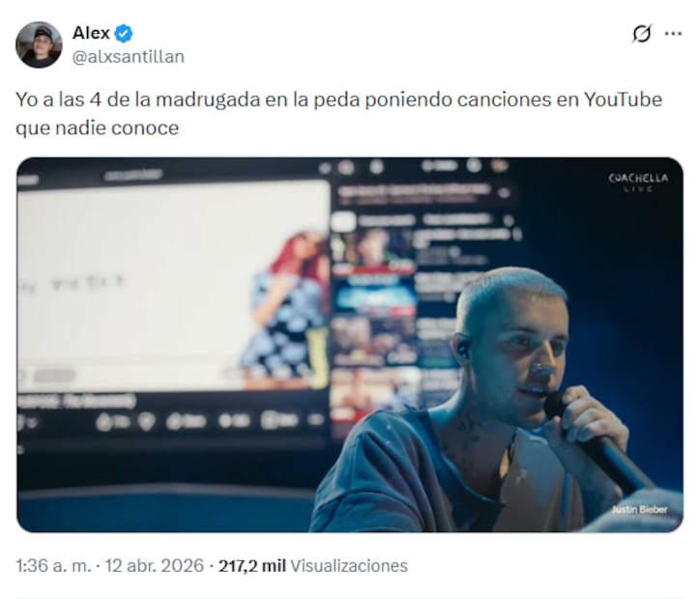Open the 217,2 mil Visualizaciones count
The width and height of the screenshot is (700, 599).
point(313,565)
